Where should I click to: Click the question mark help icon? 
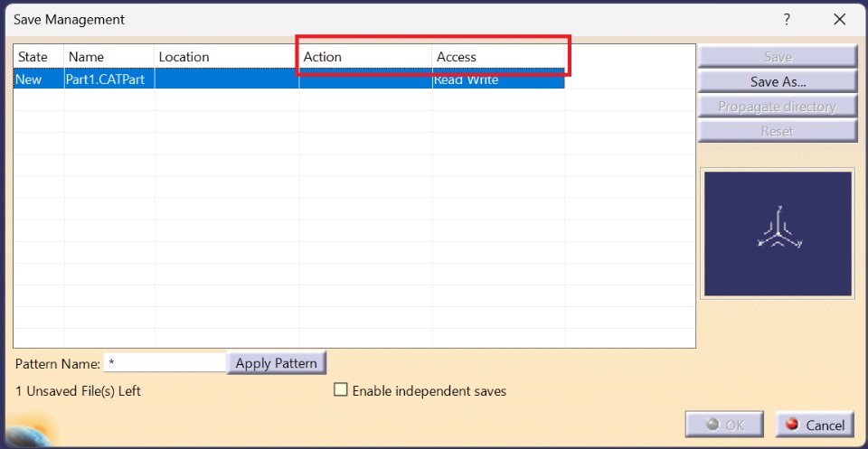787,19
